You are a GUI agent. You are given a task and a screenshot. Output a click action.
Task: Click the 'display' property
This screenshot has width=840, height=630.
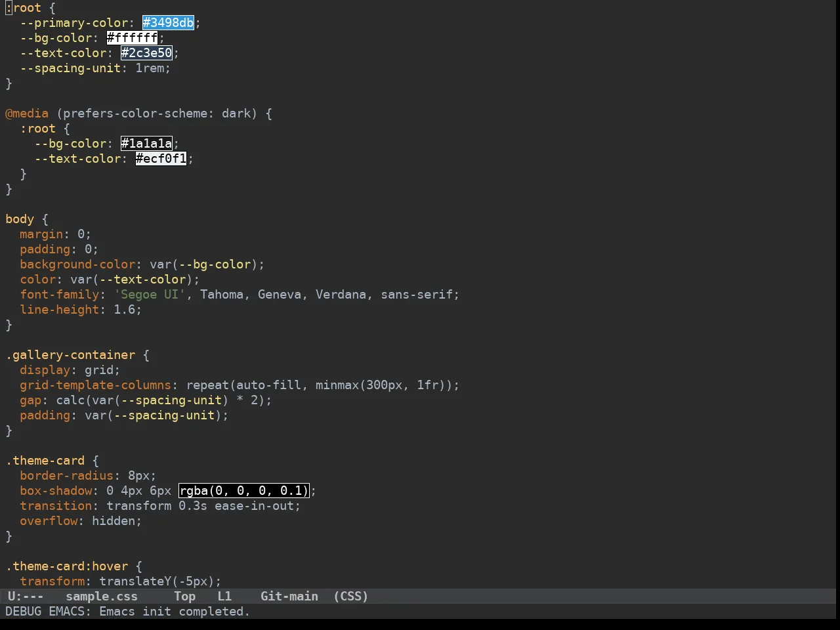(45, 370)
